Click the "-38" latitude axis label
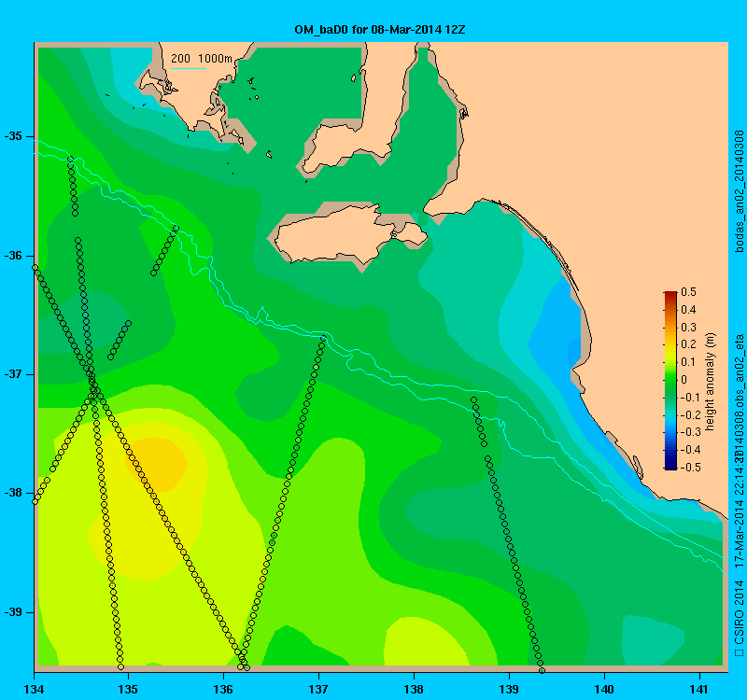The width and height of the screenshot is (747, 700). [13, 493]
